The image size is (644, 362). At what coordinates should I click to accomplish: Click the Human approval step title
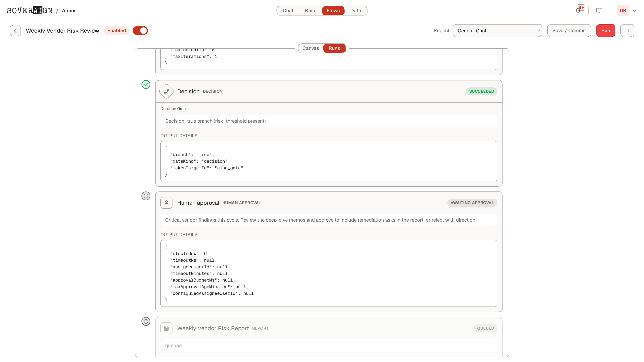pyautogui.click(x=198, y=203)
